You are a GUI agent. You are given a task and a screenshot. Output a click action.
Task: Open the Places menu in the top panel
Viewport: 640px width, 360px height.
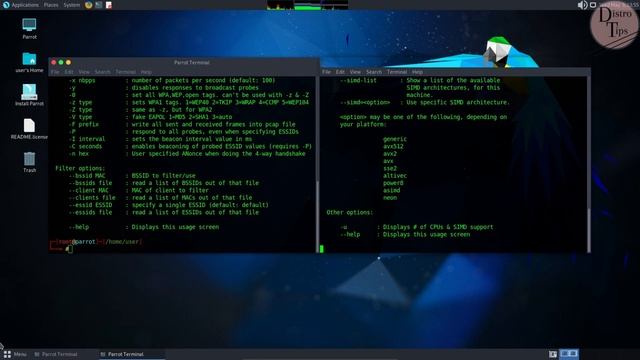pos(51,5)
